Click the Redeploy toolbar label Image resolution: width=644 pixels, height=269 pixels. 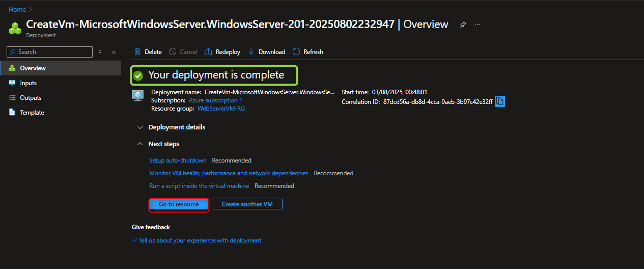[x=228, y=52]
